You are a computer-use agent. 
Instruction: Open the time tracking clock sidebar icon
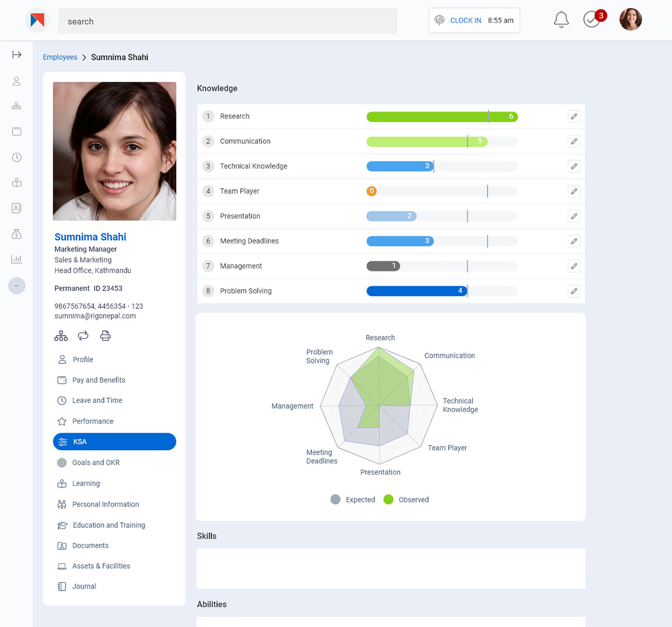click(x=17, y=157)
